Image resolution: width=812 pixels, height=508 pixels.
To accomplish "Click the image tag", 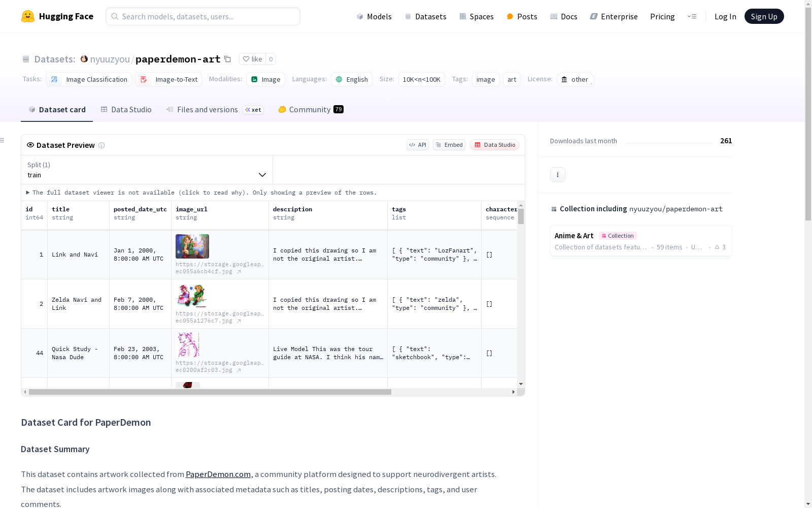I will pyautogui.click(x=486, y=79).
